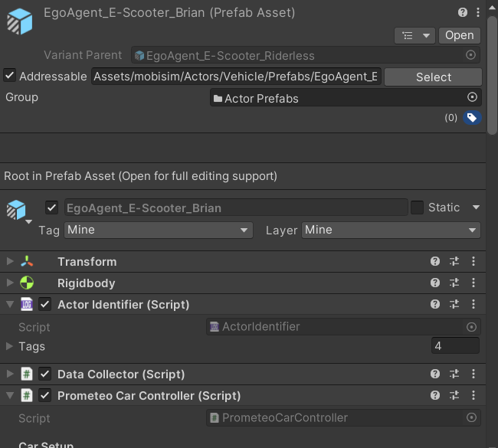Viewport: 498px width, 448px height.
Task: Click the prefab asset cube icon in header
Action: point(20,21)
